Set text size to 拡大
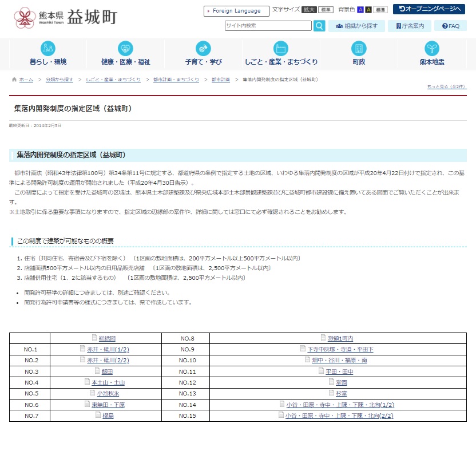 coord(310,10)
